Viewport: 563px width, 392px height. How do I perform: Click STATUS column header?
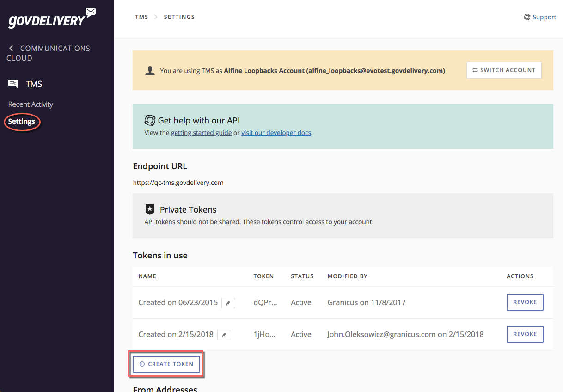pyautogui.click(x=302, y=276)
